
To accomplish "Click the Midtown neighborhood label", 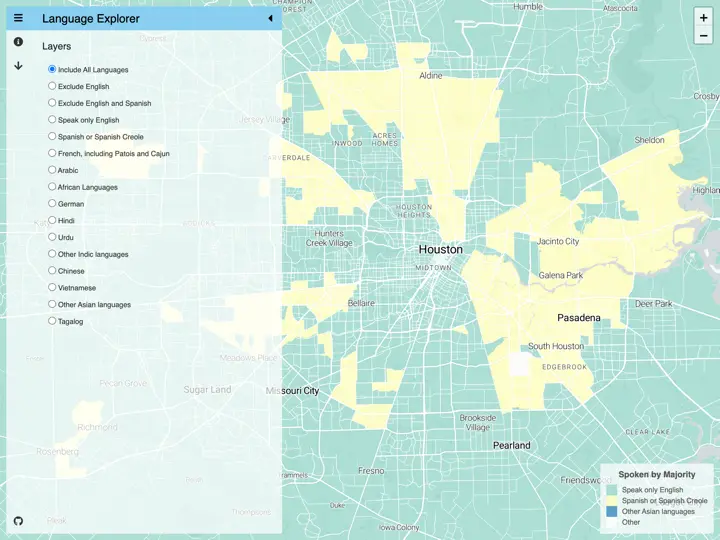I will pyautogui.click(x=433, y=268).
